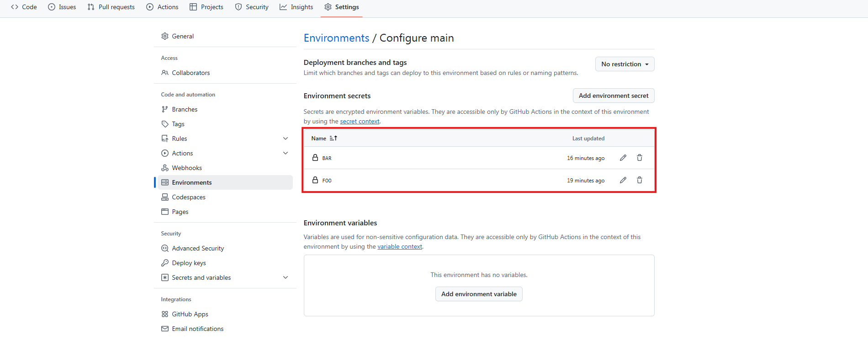
Task: Open the No restriction dropdown
Action: click(625, 64)
